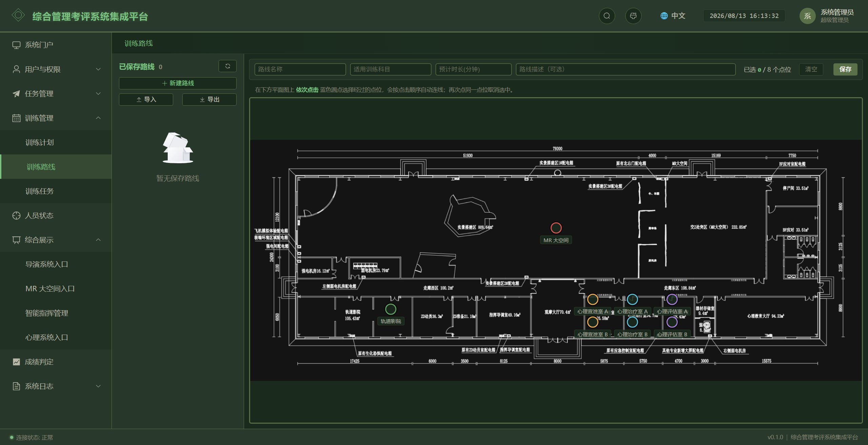This screenshot has width=868, height=445.
Task: Click the 清空 button
Action: [x=811, y=69]
